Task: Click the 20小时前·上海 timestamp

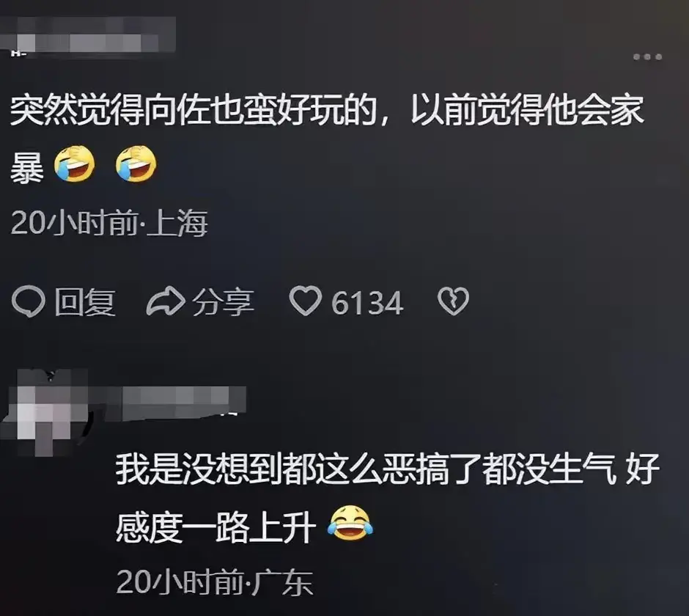Action: (x=109, y=223)
